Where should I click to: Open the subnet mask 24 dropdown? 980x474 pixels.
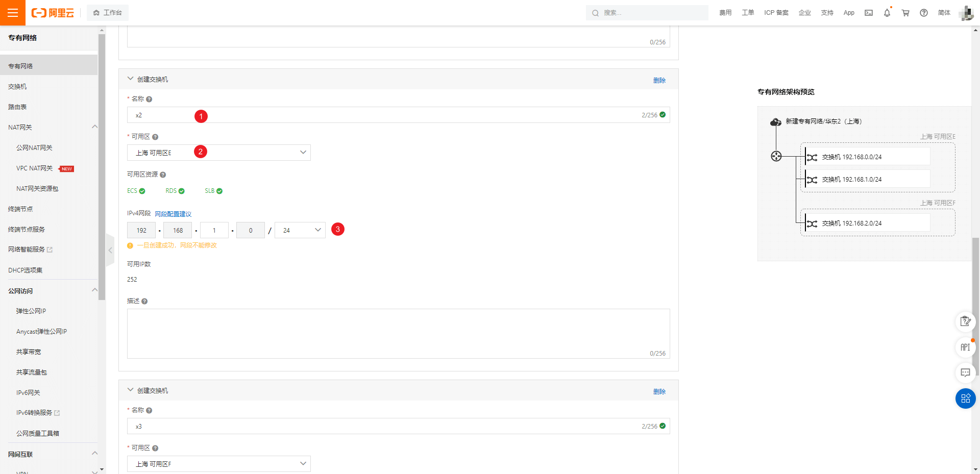(x=300, y=230)
